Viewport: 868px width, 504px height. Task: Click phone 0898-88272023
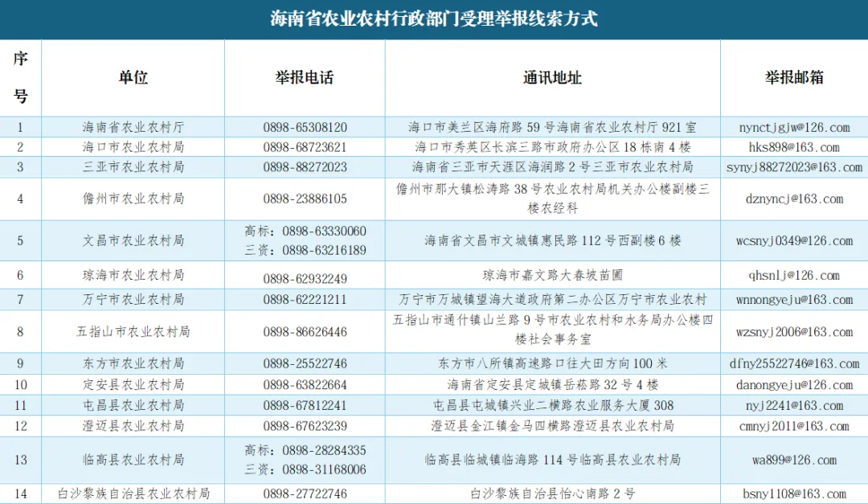(305, 167)
